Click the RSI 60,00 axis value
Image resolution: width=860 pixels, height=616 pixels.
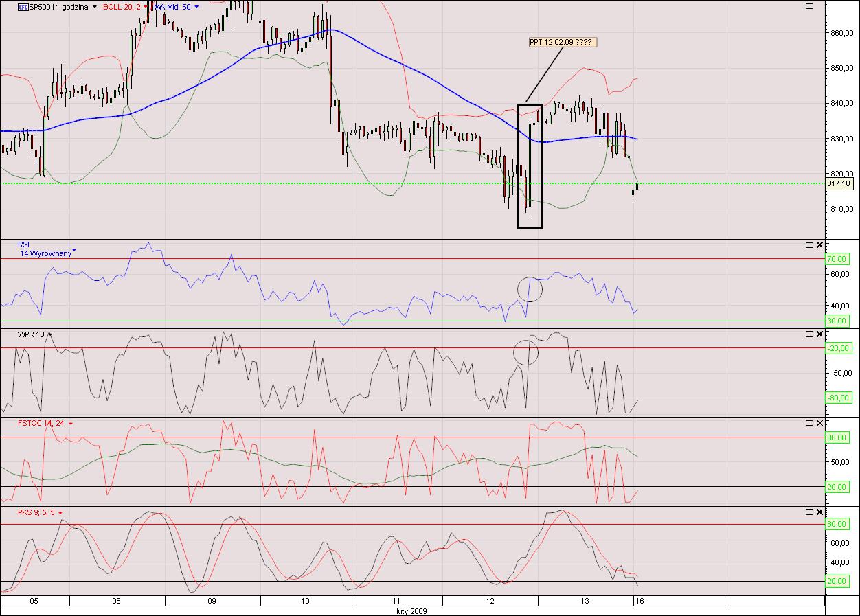[x=839, y=275]
